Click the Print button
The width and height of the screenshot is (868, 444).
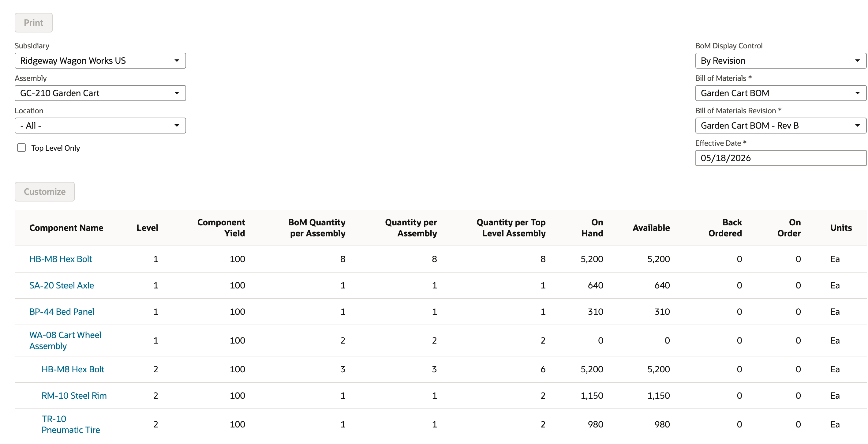tap(33, 23)
